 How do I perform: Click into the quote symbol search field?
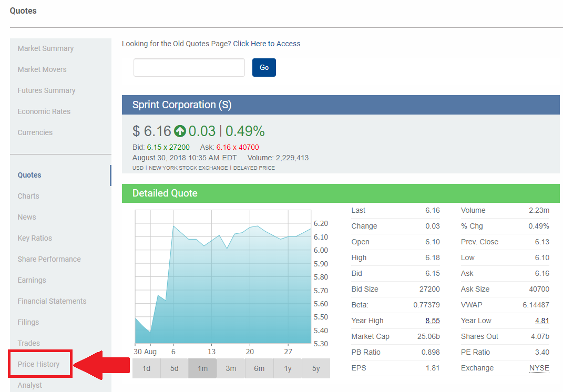[x=189, y=68]
